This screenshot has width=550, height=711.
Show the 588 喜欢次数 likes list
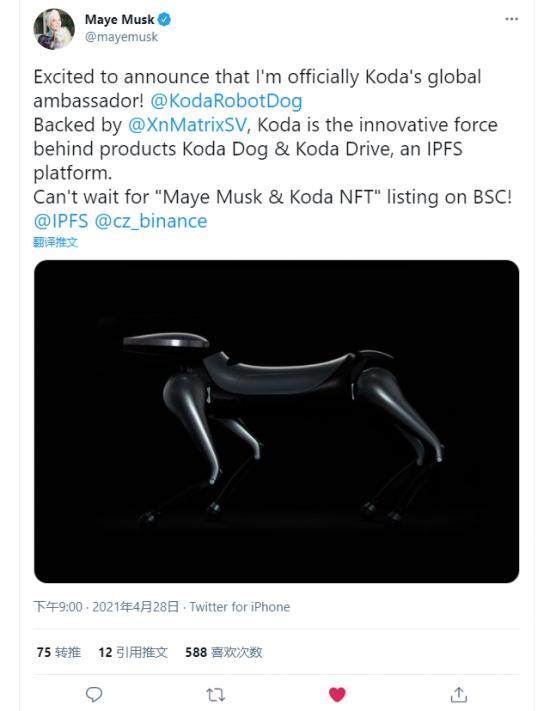[224, 652]
